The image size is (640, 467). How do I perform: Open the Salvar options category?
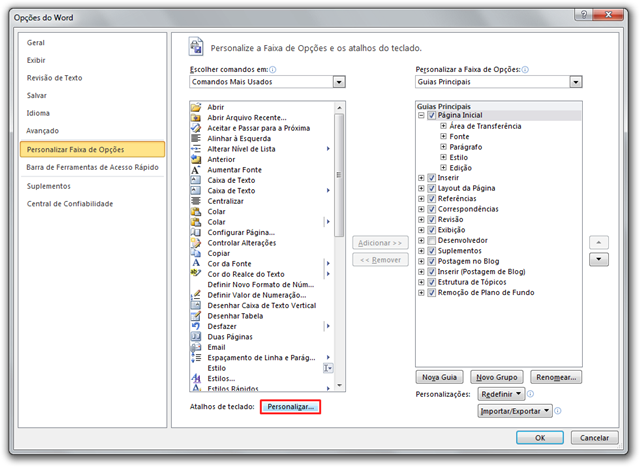37,96
